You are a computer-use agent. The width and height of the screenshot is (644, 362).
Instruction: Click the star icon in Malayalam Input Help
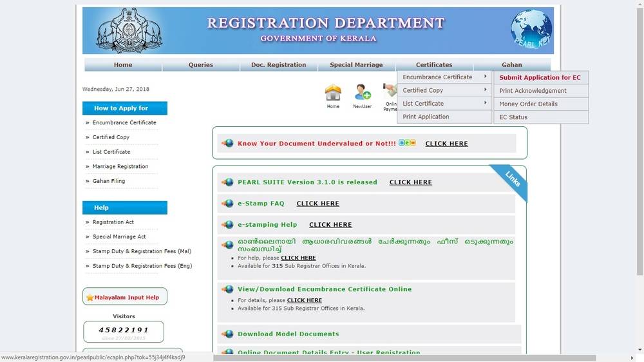pyautogui.click(x=90, y=297)
